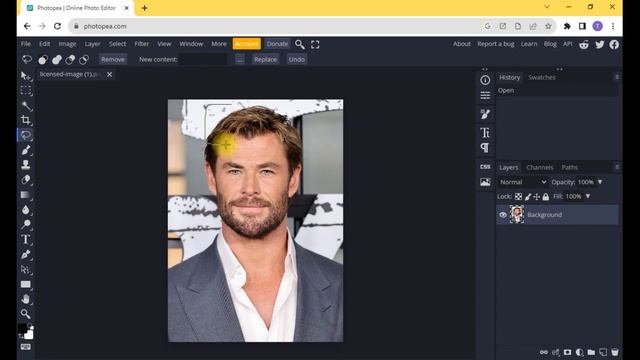Expand the Fill slider arrow

[588, 196]
